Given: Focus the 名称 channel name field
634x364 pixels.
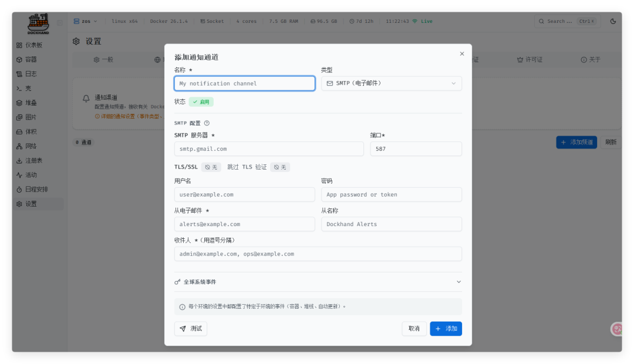Looking at the screenshot, I should pyautogui.click(x=245, y=83).
